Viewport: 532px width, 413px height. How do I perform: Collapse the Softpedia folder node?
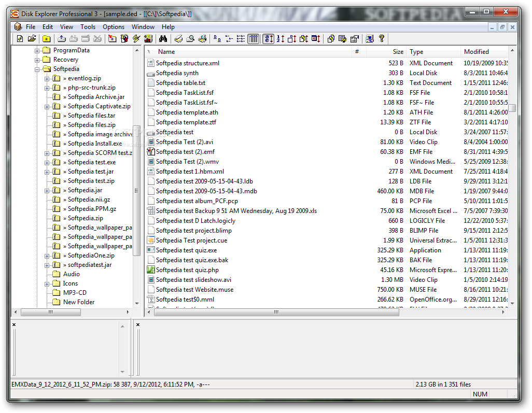point(37,69)
